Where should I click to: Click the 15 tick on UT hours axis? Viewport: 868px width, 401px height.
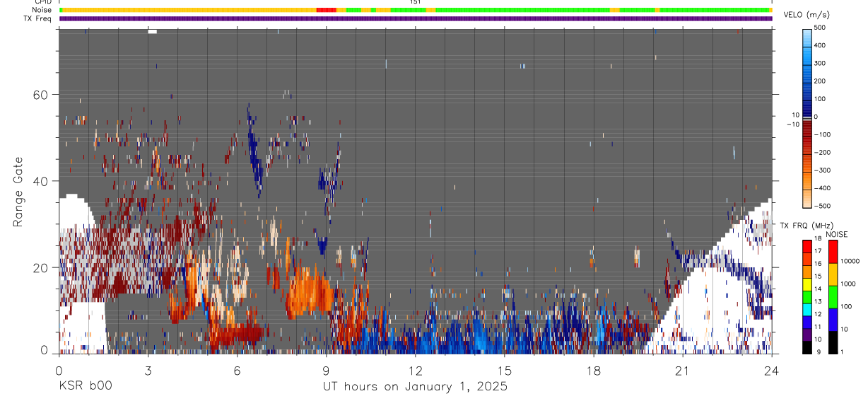(505, 370)
